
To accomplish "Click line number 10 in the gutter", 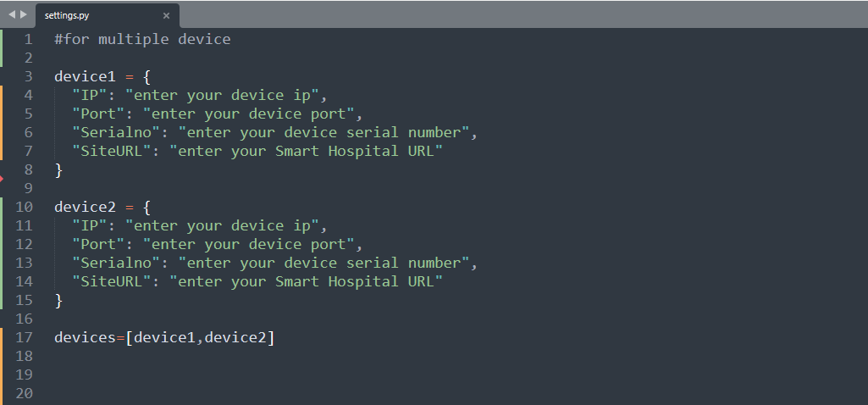I will point(24,207).
